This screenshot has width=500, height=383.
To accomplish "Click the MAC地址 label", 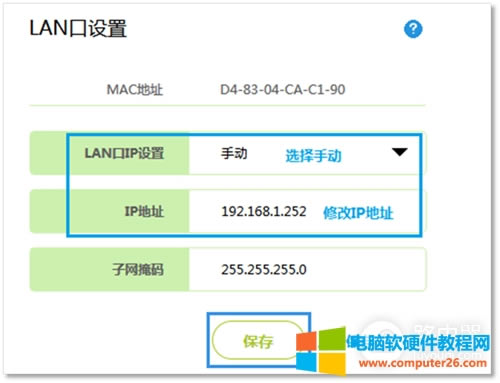I will coord(135,90).
